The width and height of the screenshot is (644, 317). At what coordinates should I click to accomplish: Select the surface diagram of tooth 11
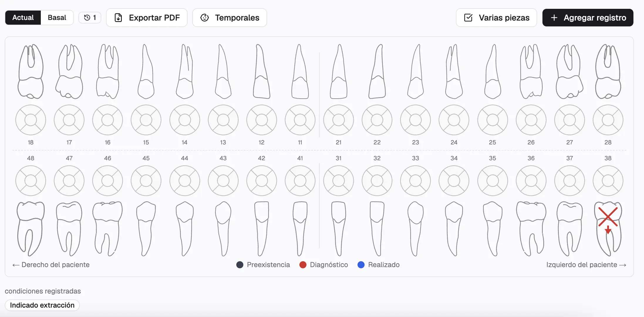(300, 120)
